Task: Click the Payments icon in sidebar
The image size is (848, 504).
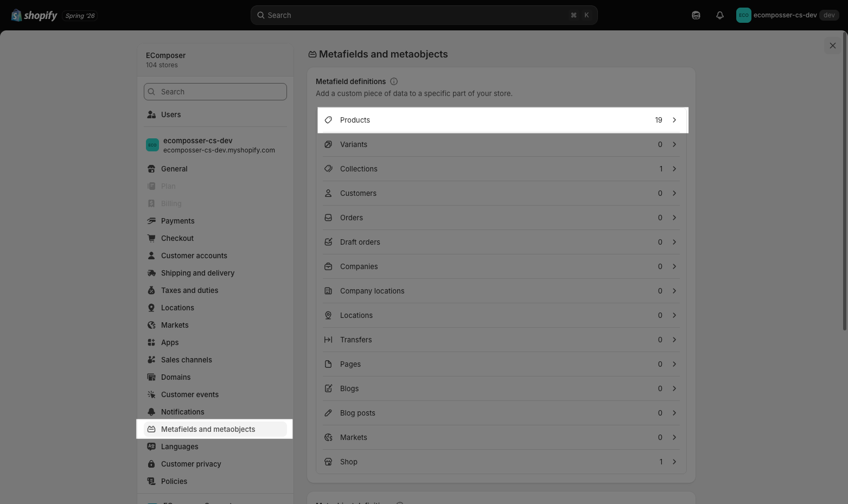Action: point(151,221)
